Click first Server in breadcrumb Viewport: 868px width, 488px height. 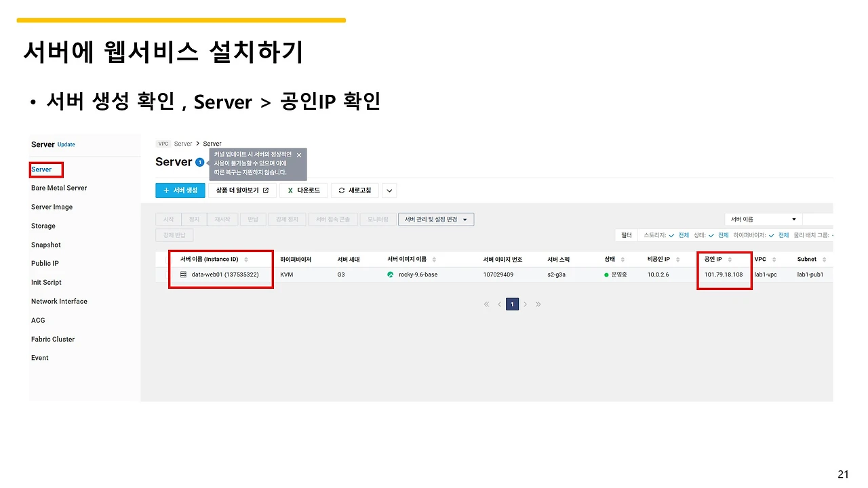click(183, 144)
